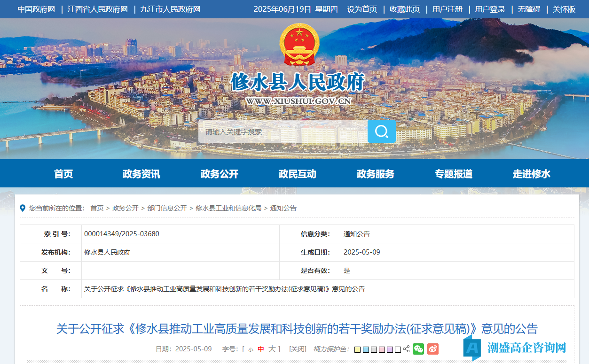Share the article via Weibo icon
The image size is (589, 364).
(432, 349)
